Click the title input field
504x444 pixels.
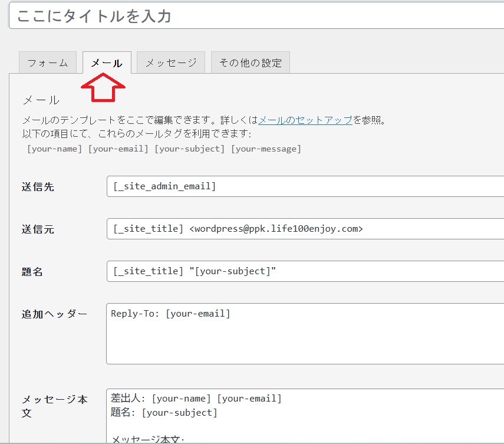tap(256, 16)
